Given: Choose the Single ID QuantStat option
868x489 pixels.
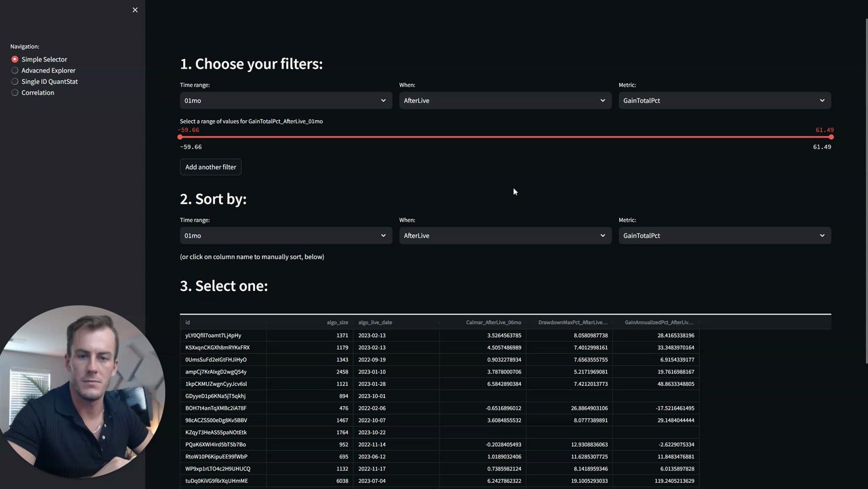Looking at the screenshot, I should point(15,81).
